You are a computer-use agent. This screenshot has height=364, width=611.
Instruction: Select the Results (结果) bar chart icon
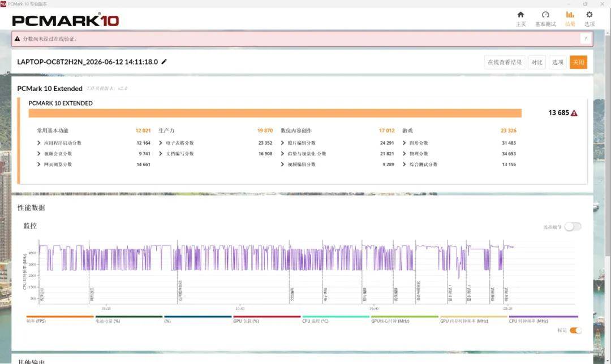(570, 15)
